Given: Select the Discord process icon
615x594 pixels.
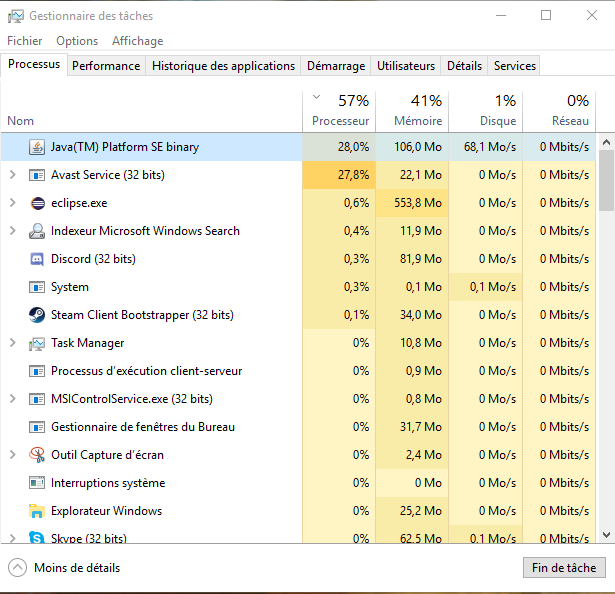Looking at the screenshot, I should tap(37, 259).
